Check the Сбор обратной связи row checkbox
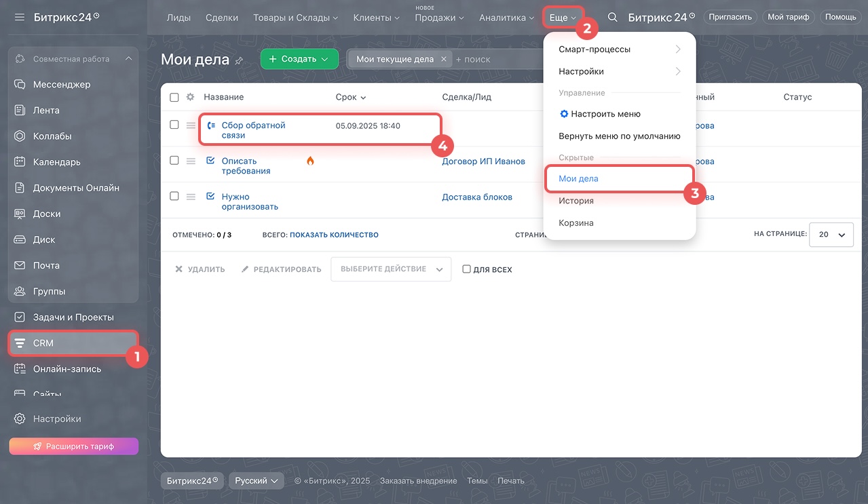This screenshot has height=504, width=868. [174, 125]
